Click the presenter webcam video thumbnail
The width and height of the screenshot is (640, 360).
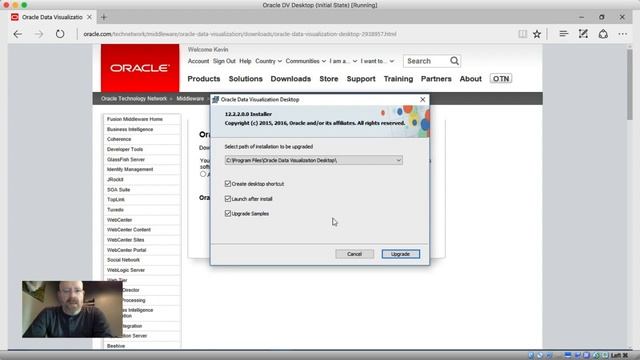pyautogui.click(x=72, y=309)
